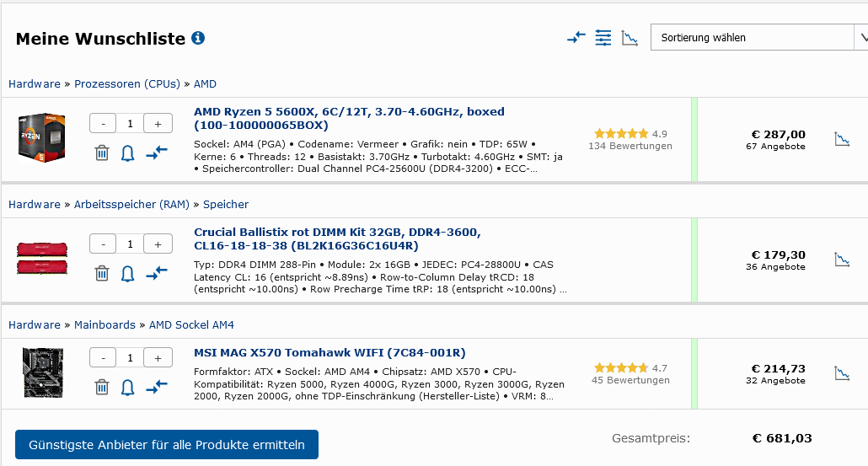The height and width of the screenshot is (466, 868).
Task: Open price history chart for Ryzen 5600X
Action: coord(842,139)
